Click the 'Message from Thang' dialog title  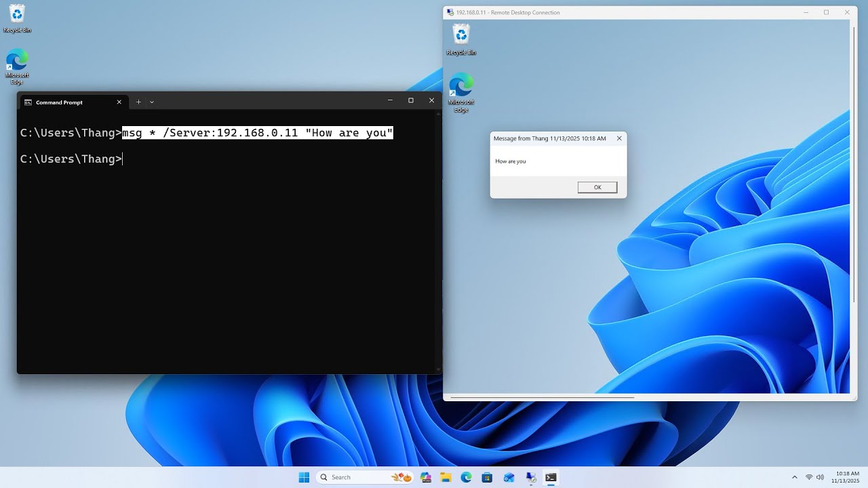click(550, 138)
